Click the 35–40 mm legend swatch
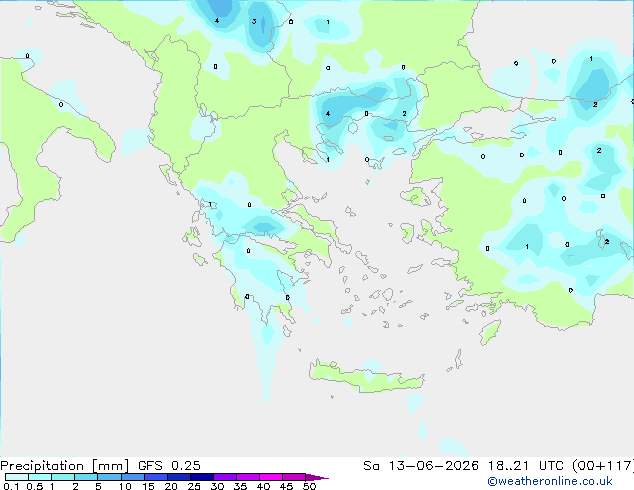The height and width of the screenshot is (490, 634). click(x=248, y=477)
